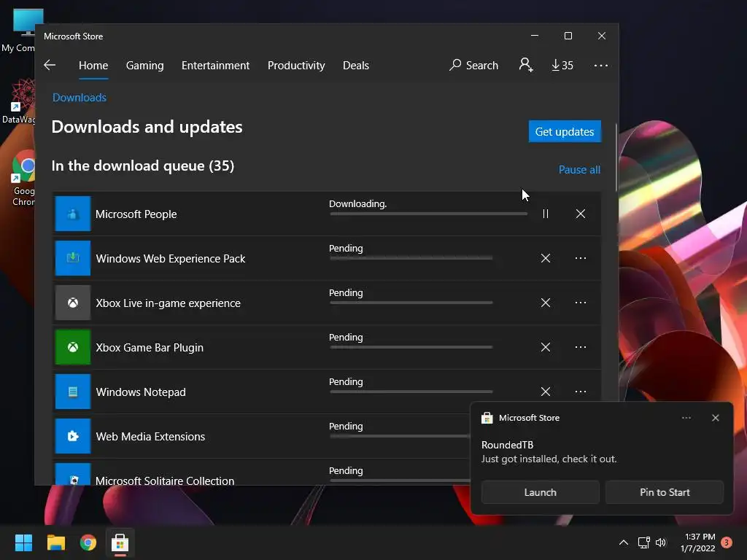The width and height of the screenshot is (747, 560).
Task: Click the Windows Web Experience Pack icon
Action: click(x=73, y=258)
